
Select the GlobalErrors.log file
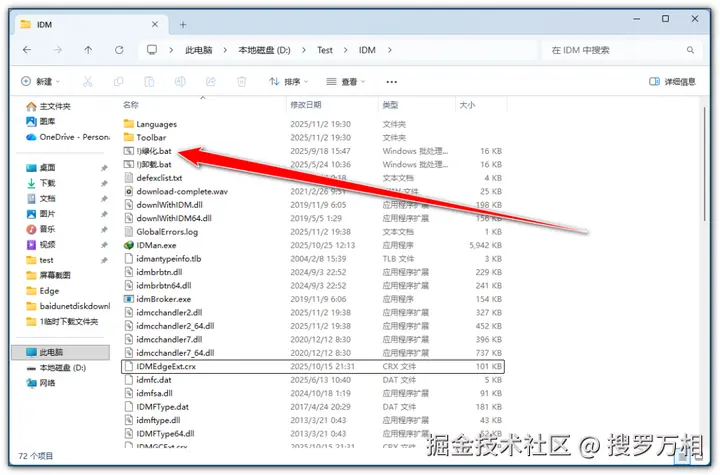point(313,232)
